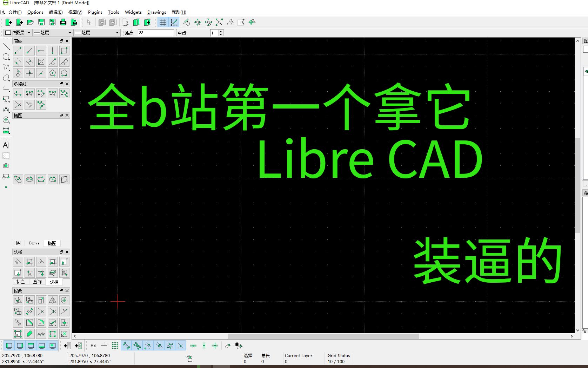The height and width of the screenshot is (368, 588).
Task: Toggle restrict vertical snap
Action: [x=204, y=346]
